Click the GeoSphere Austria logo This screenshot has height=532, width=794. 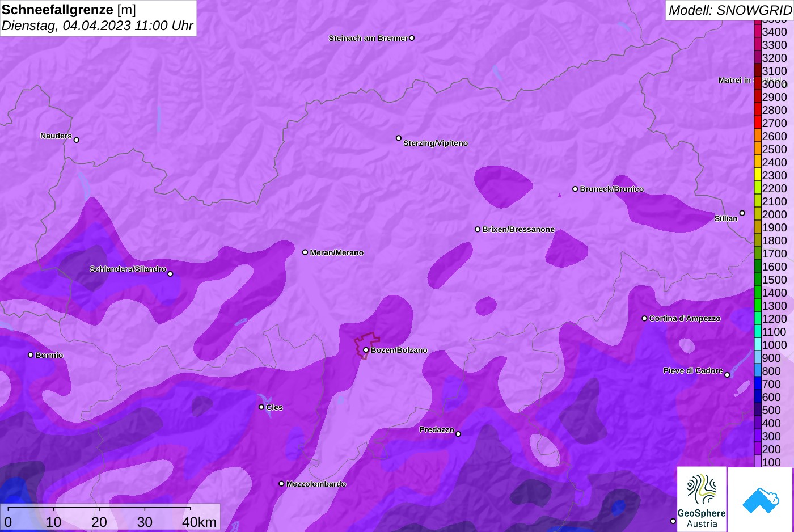click(x=702, y=499)
